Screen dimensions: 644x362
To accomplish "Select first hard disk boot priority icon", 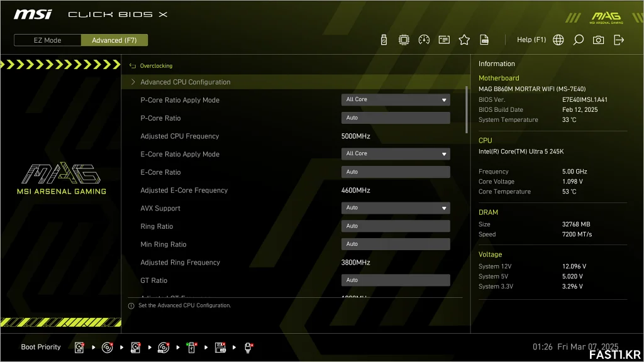I will 79,348.
